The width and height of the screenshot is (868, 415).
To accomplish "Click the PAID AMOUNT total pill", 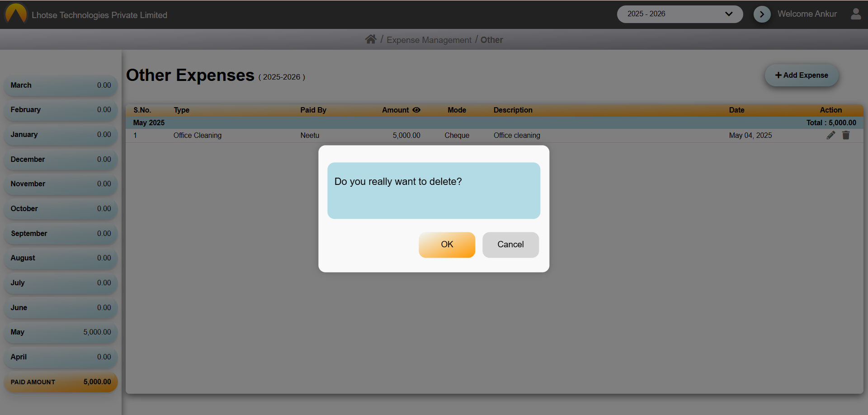I will tap(61, 382).
